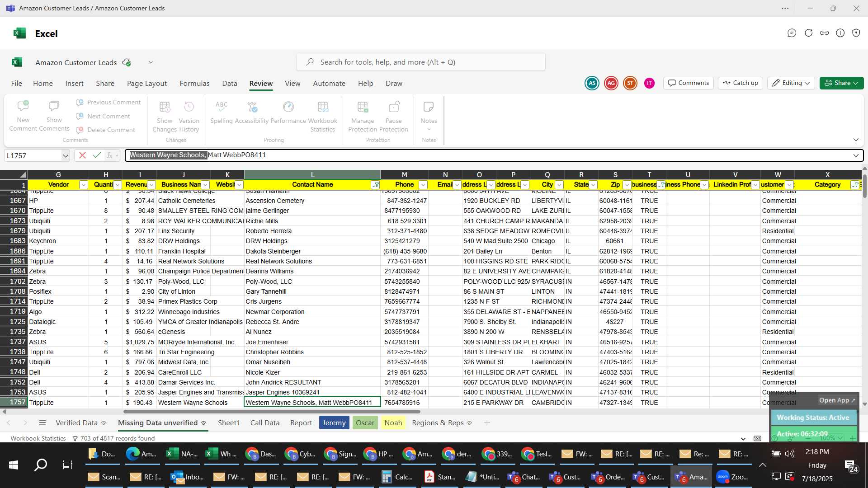Viewport: 868px width, 488px height.
Task: Click the search for tools box
Action: (x=420, y=62)
